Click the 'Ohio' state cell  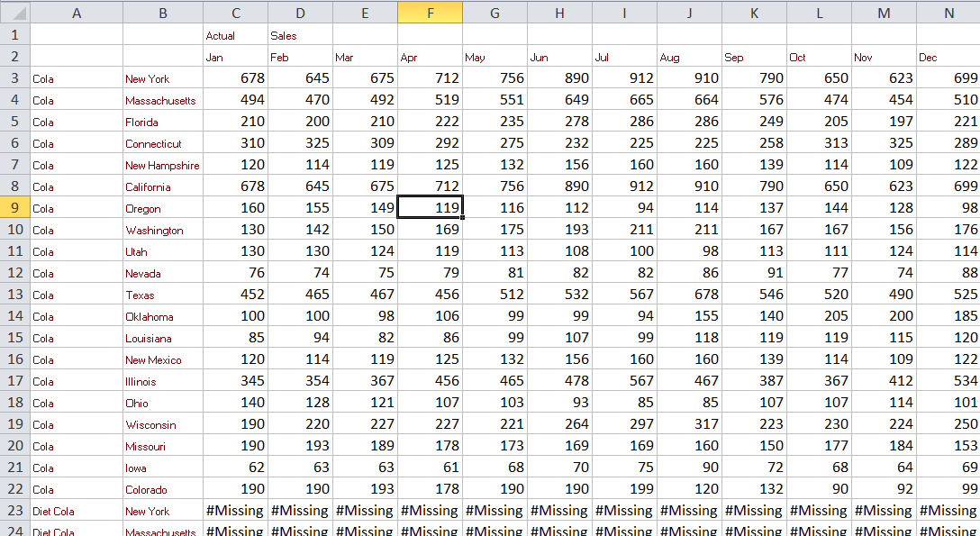163,403
